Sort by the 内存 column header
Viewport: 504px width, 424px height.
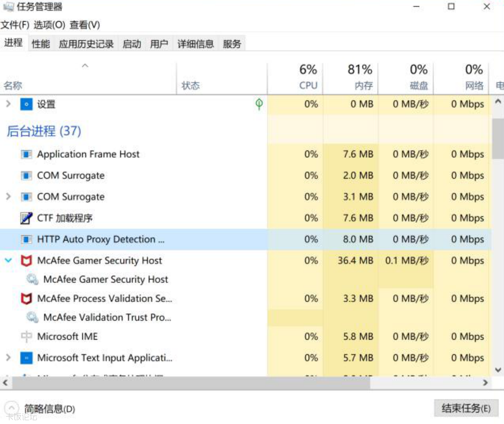coord(350,78)
